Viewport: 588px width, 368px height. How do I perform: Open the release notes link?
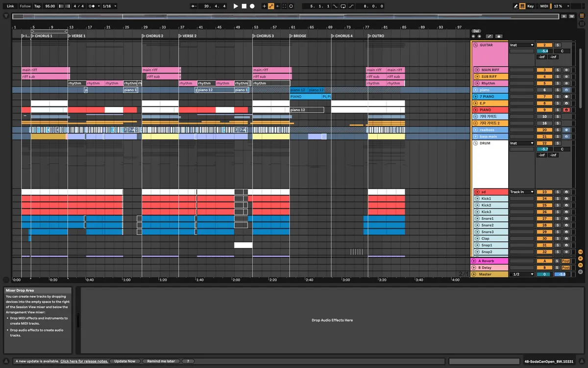pyautogui.click(x=84, y=361)
